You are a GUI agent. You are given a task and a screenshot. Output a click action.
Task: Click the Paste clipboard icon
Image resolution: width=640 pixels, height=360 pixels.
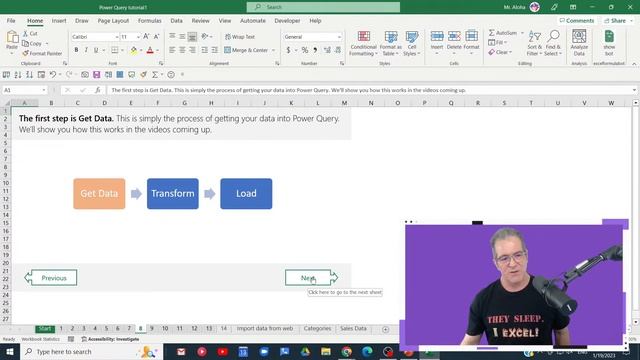[12, 38]
